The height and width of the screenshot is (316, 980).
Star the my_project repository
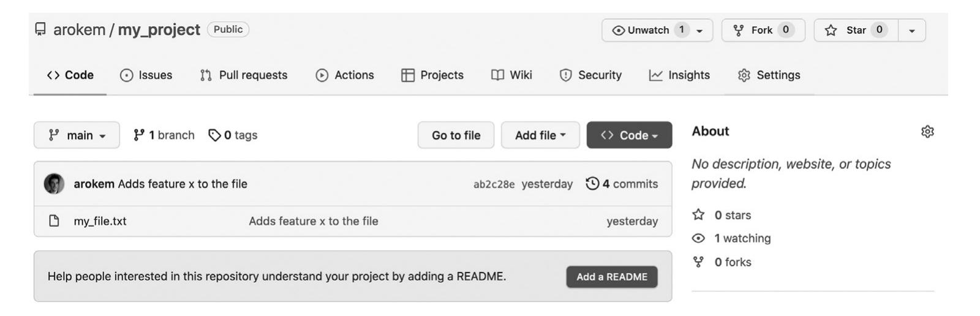856,30
